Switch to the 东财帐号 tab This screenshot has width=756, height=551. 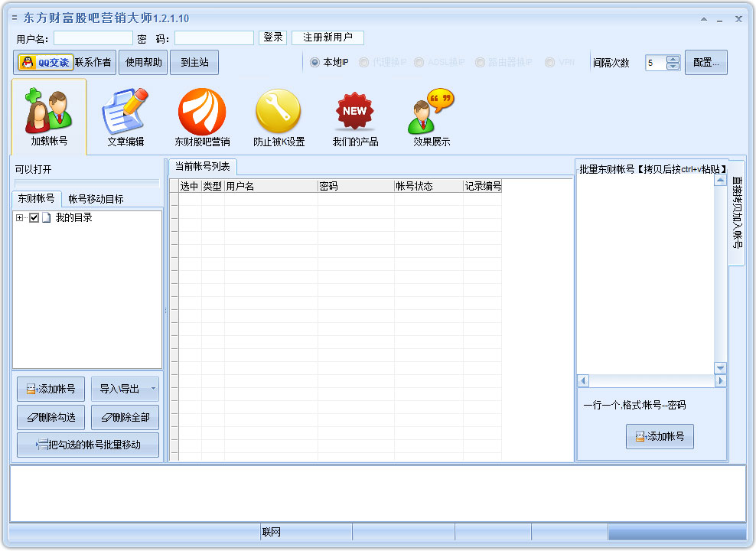36,199
